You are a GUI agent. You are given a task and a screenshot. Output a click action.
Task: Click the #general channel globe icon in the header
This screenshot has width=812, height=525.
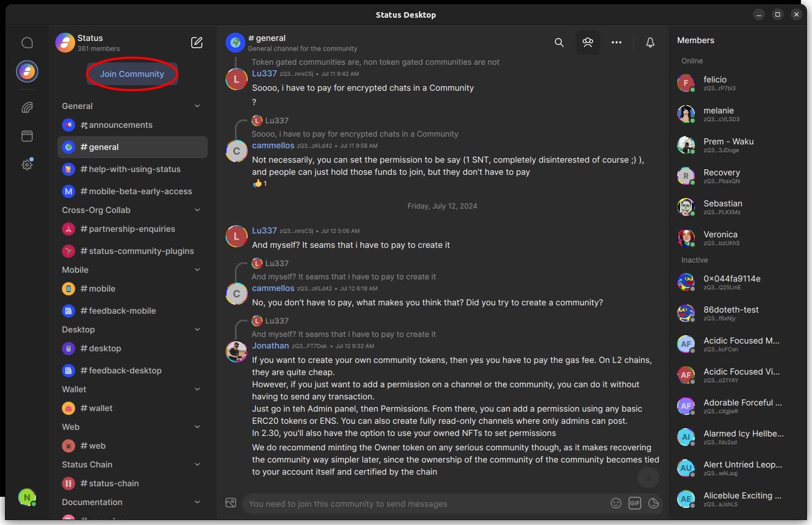(235, 43)
